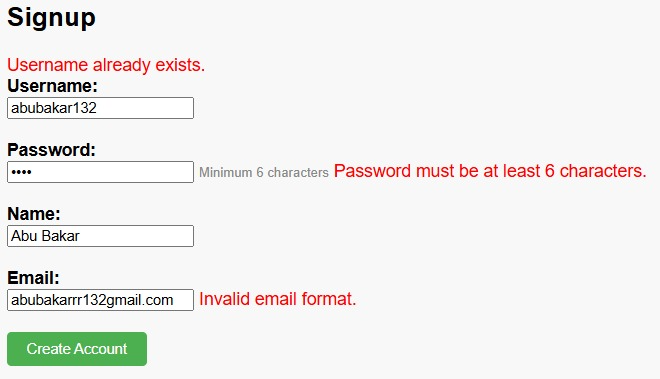Place cursor on the masked password dots
Screen dimensions: 660x379
click(21, 172)
